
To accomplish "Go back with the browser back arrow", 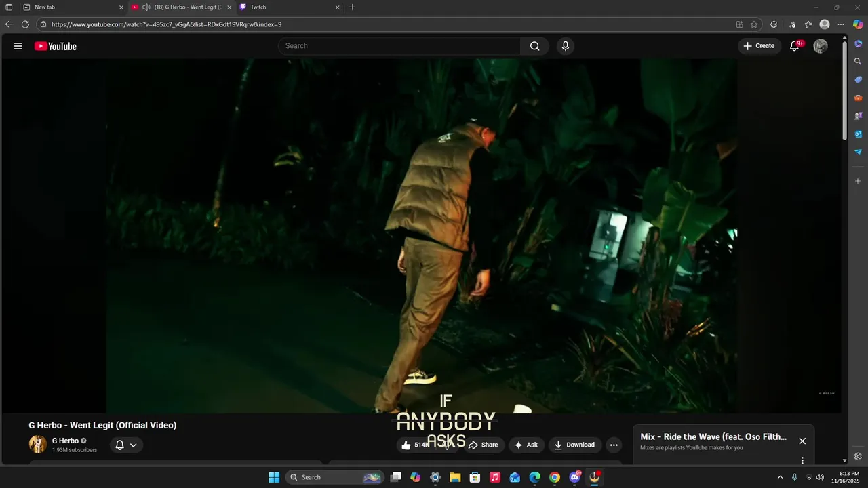I will 9,24.
